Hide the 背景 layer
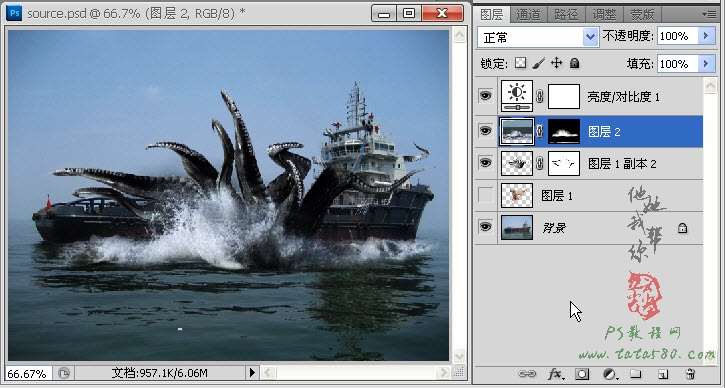This screenshot has width=725, height=388. [x=485, y=227]
